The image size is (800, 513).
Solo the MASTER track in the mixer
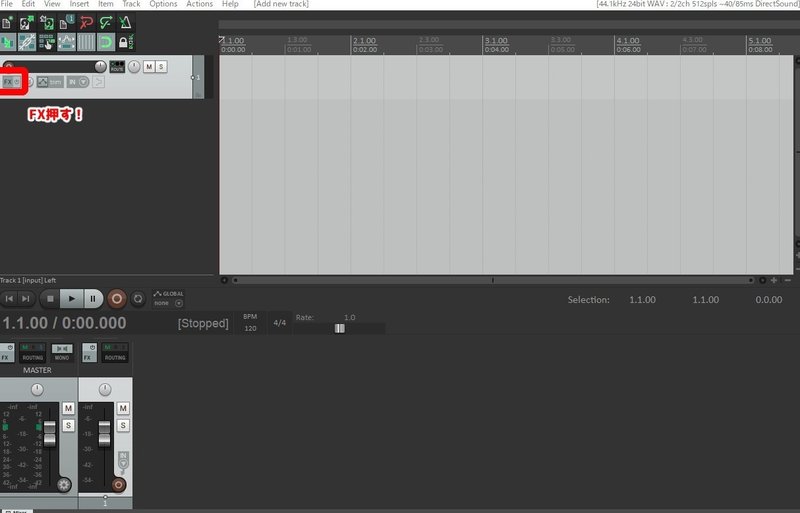pyautogui.click(x=68, y=426)
